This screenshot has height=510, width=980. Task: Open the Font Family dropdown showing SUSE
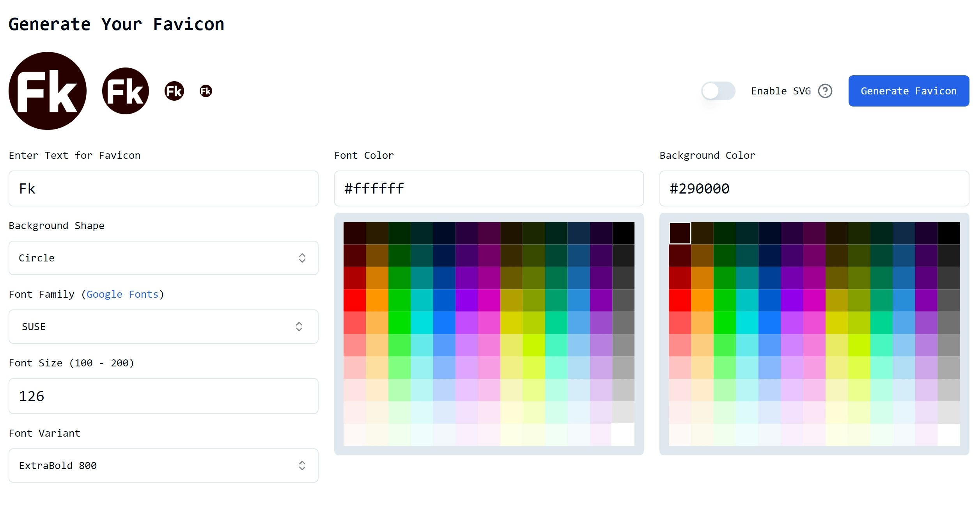pos(163,327)
